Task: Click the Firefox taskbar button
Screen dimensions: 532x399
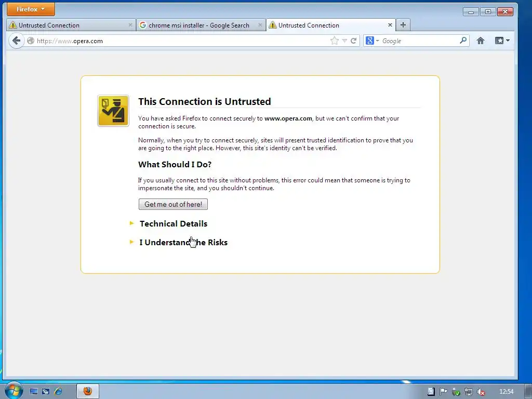Action: (88, 391)
